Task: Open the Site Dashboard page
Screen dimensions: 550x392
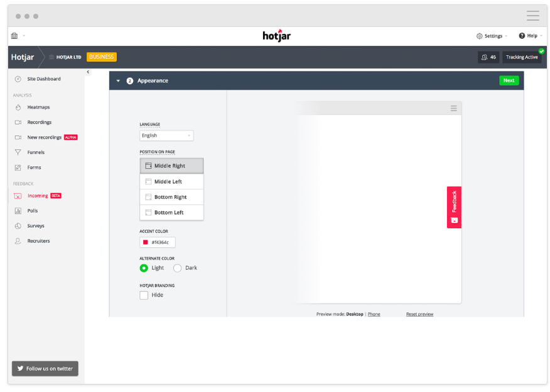Action: pos(44,79)
